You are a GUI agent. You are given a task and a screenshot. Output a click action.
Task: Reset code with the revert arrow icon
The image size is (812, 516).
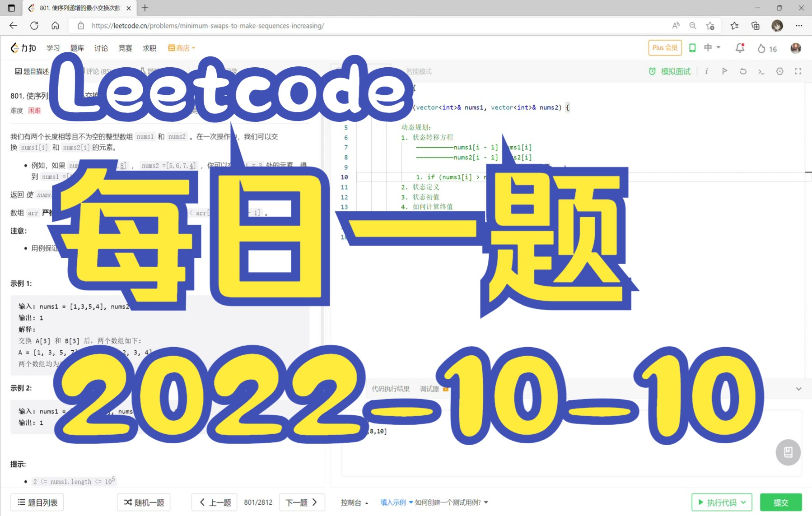point(743,71)
